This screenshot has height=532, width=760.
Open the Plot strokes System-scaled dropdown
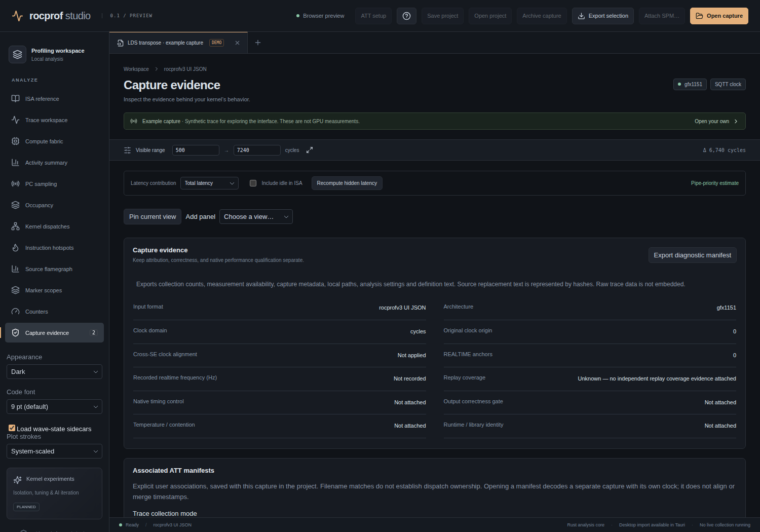coord(54,451)
